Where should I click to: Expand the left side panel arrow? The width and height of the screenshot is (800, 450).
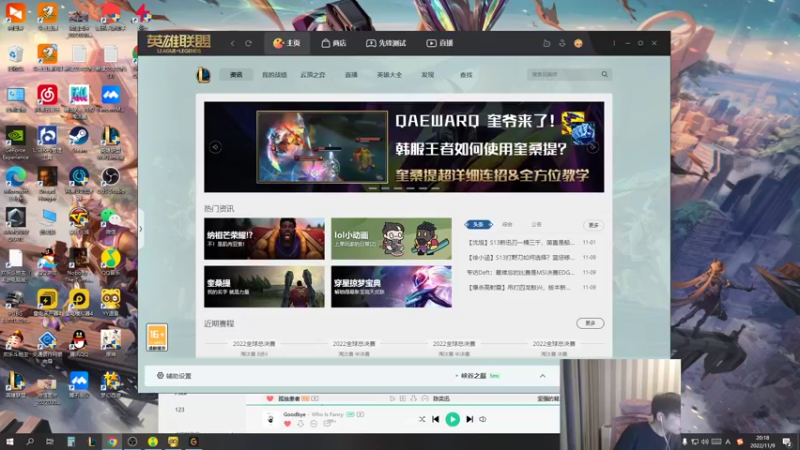click(141, 229)
